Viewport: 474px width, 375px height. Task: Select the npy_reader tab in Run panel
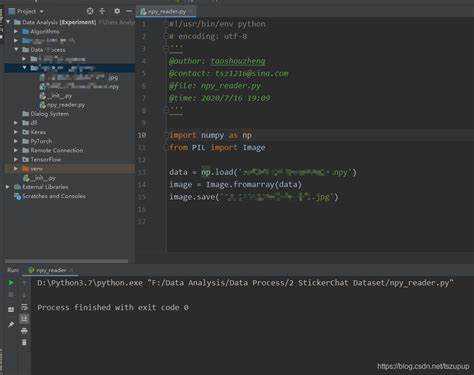pos(51,270)
